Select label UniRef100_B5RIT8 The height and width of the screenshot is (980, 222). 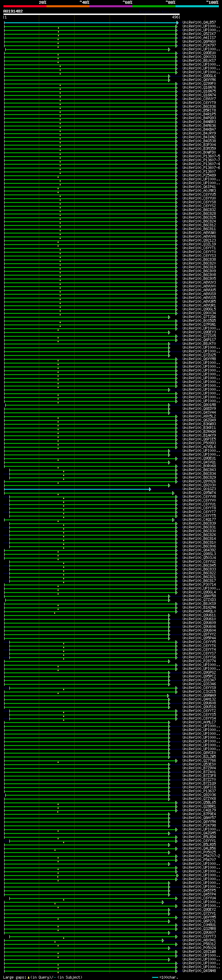coord(199,110)
